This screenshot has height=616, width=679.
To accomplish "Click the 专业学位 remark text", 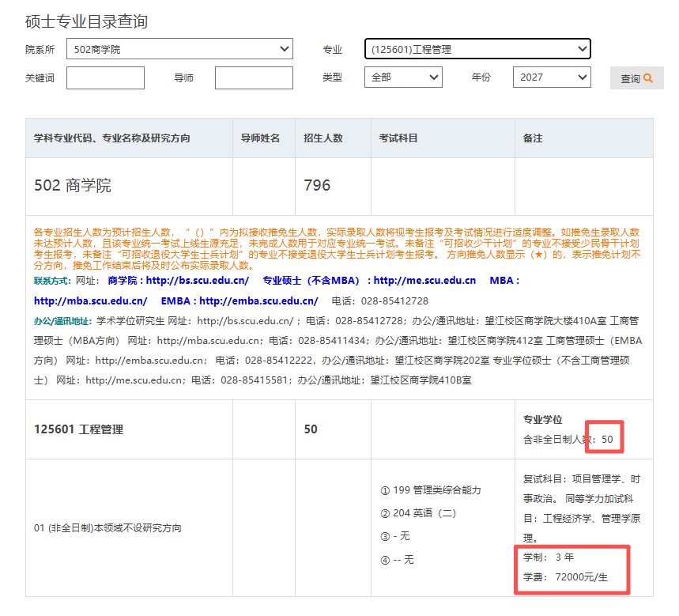I will tap(542, 419).
